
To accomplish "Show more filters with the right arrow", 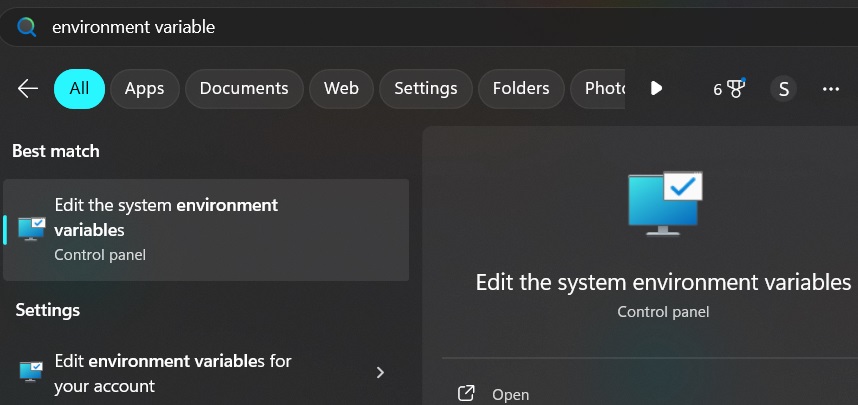I will (656, 88).
